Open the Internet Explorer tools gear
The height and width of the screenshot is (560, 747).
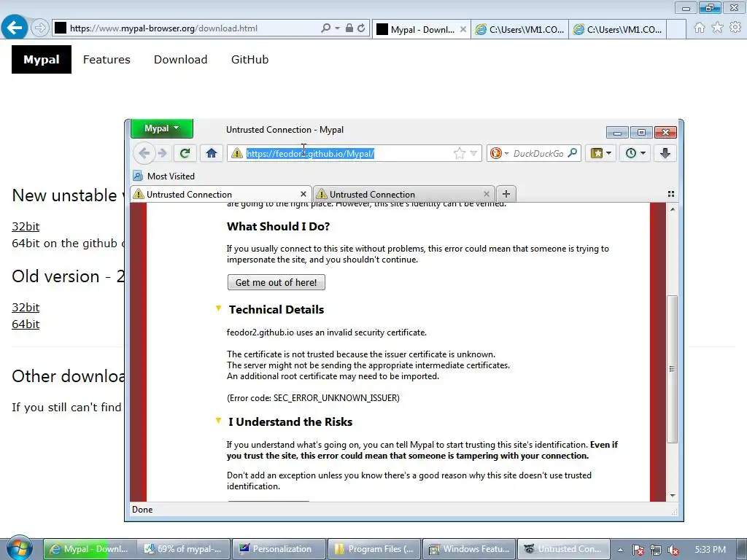click(x=735, y=28)
